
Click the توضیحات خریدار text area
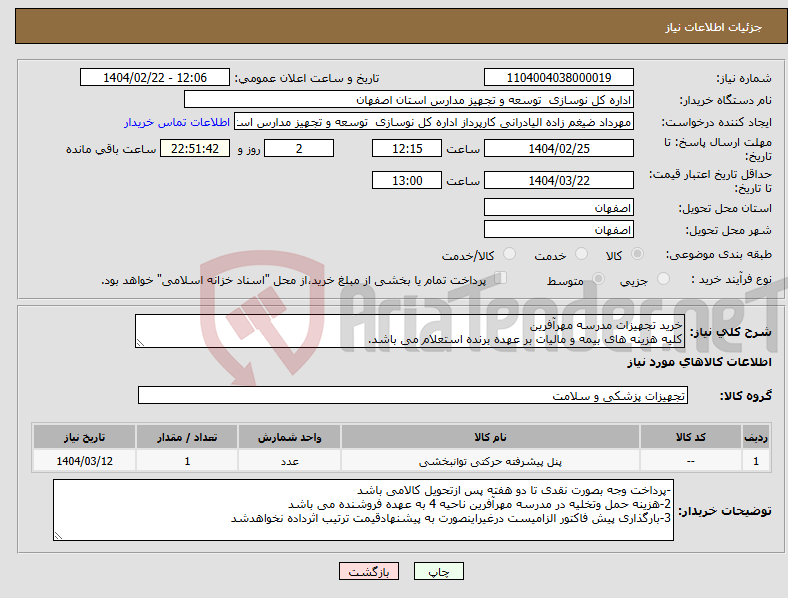363,510
